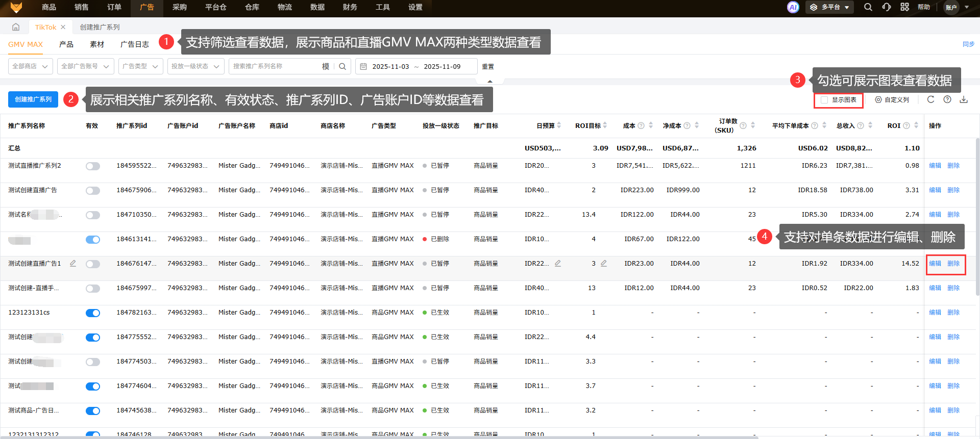Viewport: 980px width, 439px height.
Task: Open customer service headset icon
Action: point(887,7)
